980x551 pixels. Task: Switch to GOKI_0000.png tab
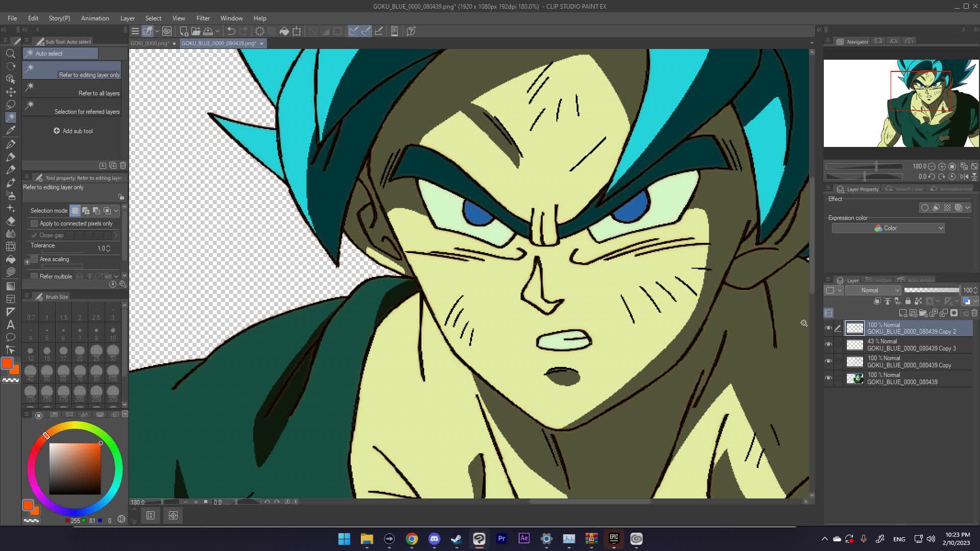(150, 43)
